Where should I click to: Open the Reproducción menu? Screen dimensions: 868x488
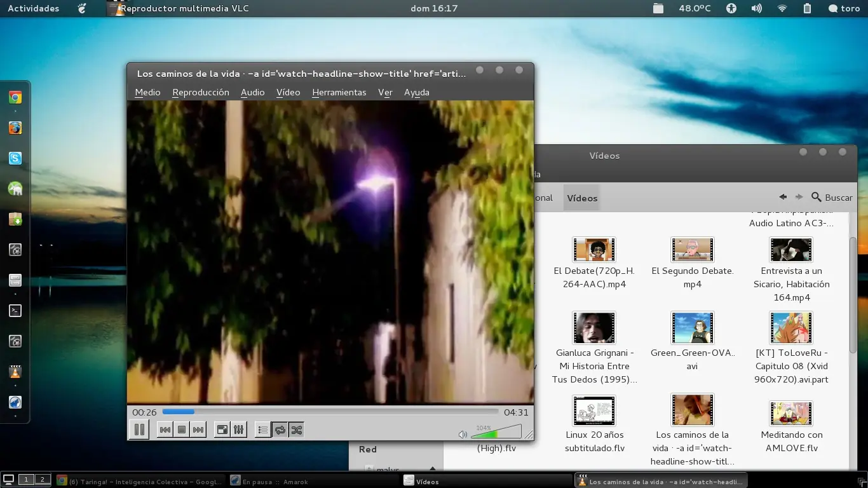(x=201, y=92)
